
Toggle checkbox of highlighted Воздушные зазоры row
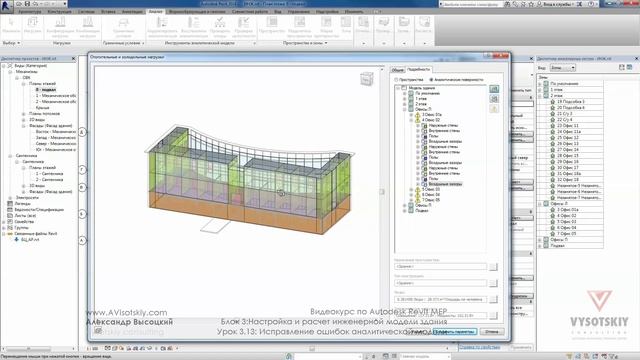[x=424, y=184]
